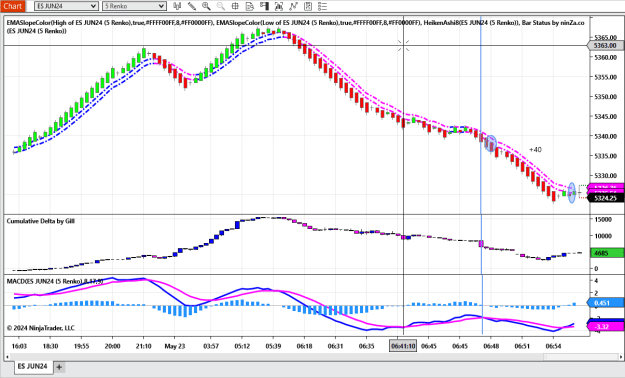Click the greyed zoom out magnifier
The height and width of the screenshot is (378, 625).
(220, 6)
